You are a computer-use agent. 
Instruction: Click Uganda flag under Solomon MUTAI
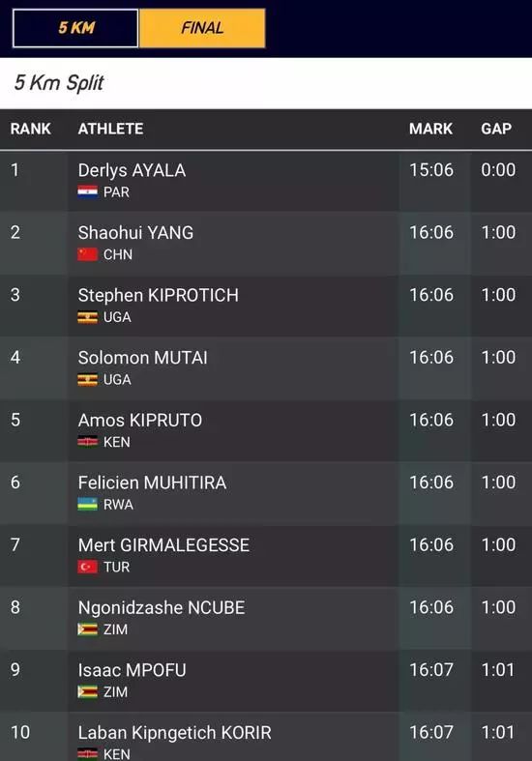(87, 379)
